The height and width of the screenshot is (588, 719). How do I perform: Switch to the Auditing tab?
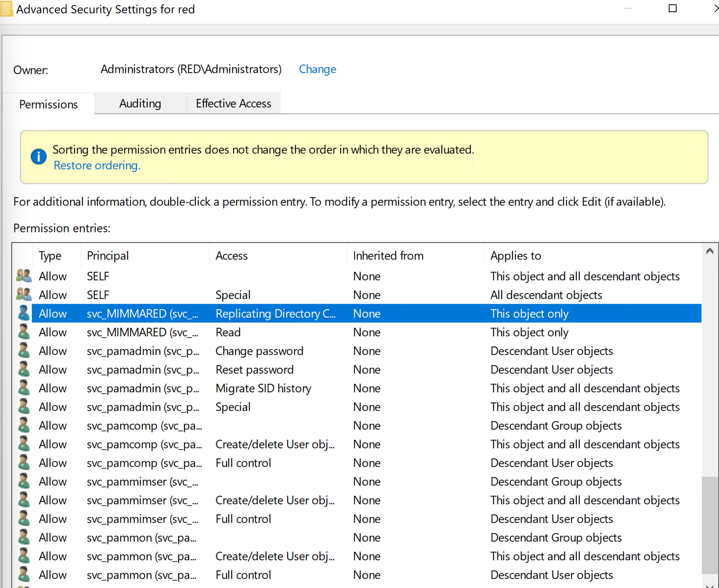(x=140, y=104)
